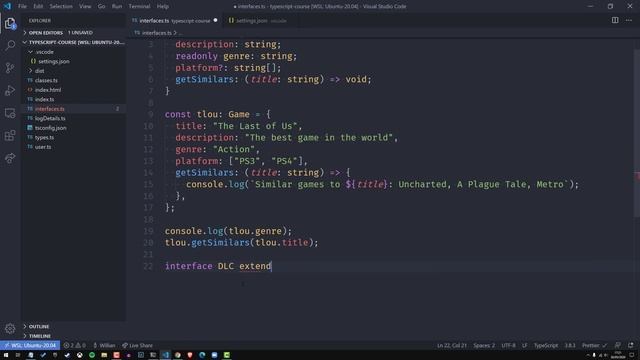
Task: Click the feedback icon in status bar
Action: (x=618, y=345)
